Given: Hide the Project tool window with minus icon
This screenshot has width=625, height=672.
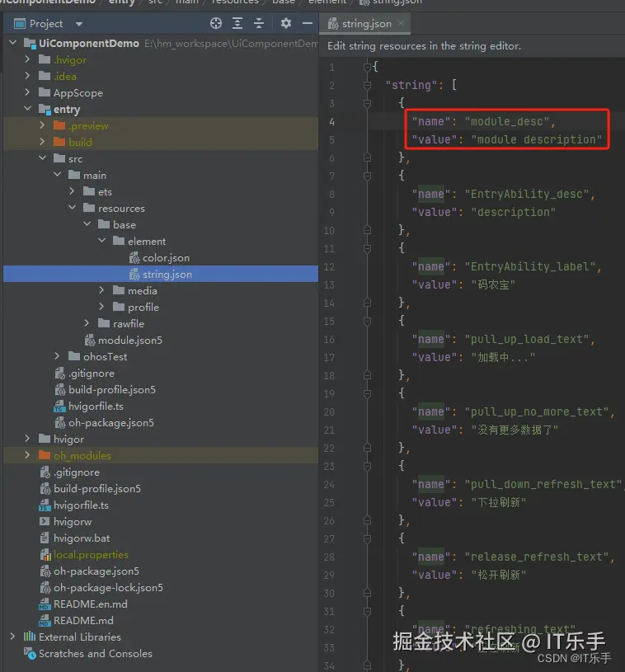Looking at the screenshot, I should pyautogui.click(x=308, y=23).
